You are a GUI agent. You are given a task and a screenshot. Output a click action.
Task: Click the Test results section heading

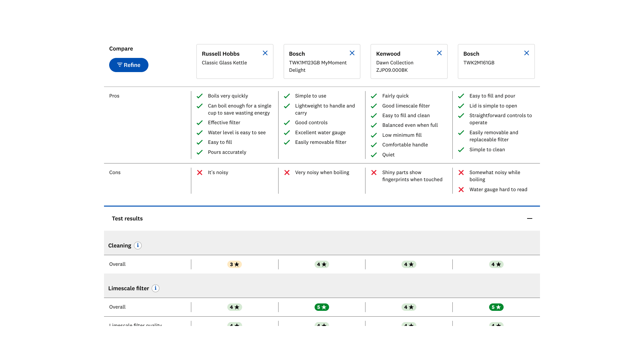click(127, 218)
